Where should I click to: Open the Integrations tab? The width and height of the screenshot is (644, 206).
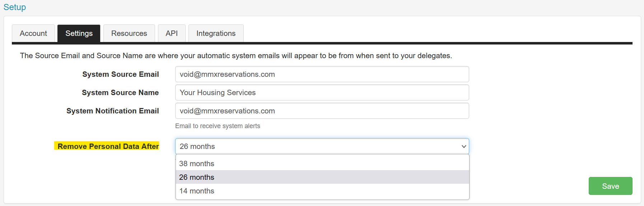[x=216, y=33]
